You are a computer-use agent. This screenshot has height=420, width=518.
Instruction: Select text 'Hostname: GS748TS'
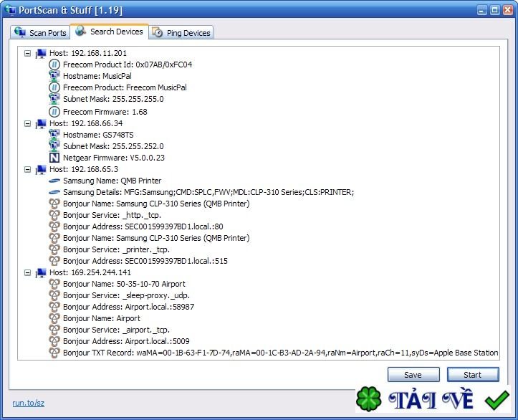tap(98, 135)
